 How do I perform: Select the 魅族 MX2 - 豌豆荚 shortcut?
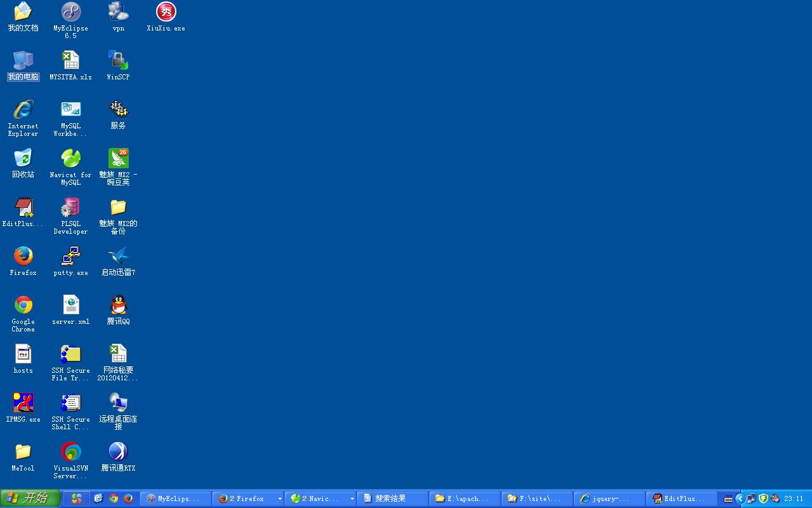pyautogui.click(x=118, y=168)
